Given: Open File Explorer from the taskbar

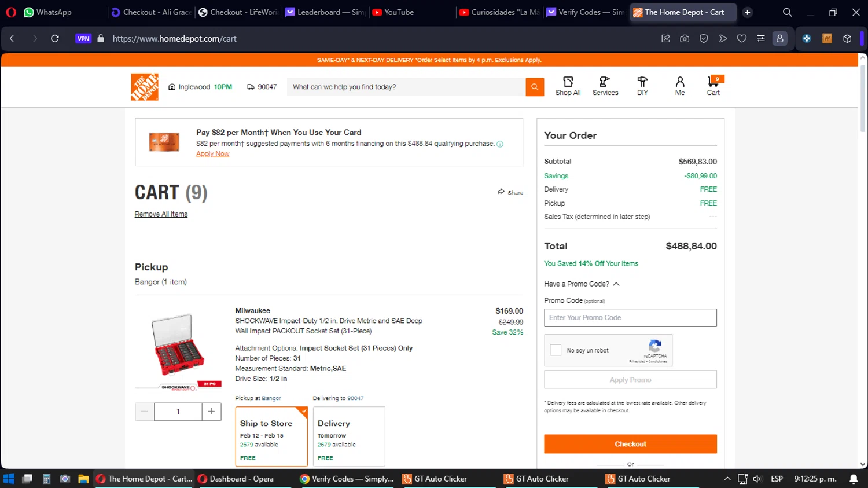Looking at the screenshot, I should click(x=83, y=479).
